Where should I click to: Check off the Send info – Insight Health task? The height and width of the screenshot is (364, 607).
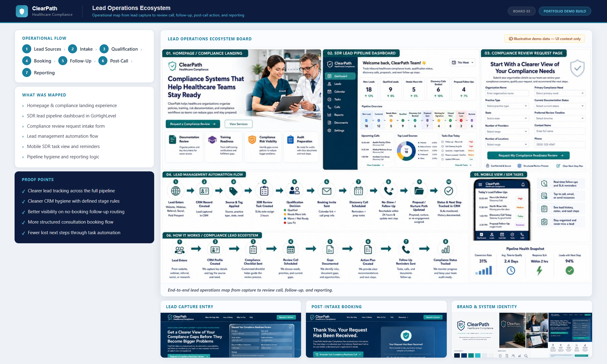[x=443, y=150]
